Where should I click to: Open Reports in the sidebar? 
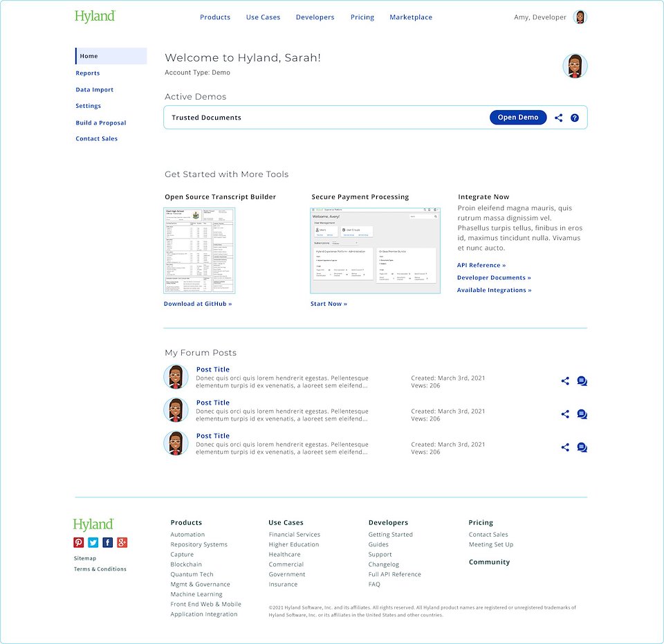(x=88, y=73)
